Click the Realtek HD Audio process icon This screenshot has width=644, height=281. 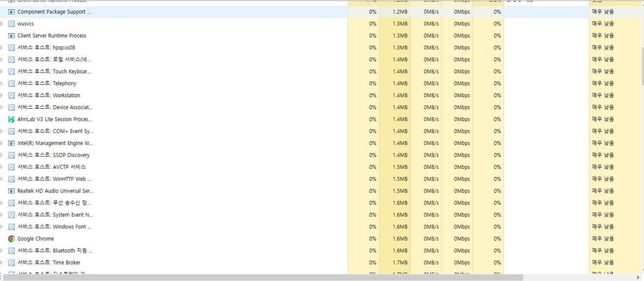click(11, 191)
